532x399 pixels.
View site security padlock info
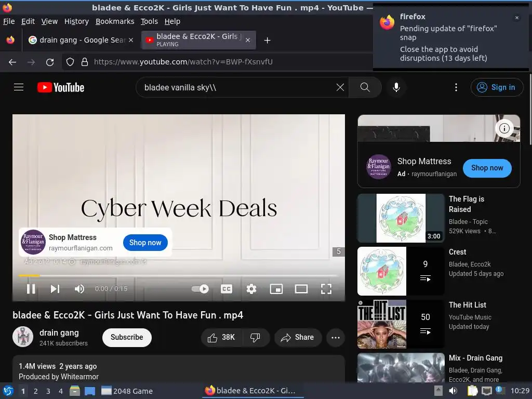pos(85,62)
